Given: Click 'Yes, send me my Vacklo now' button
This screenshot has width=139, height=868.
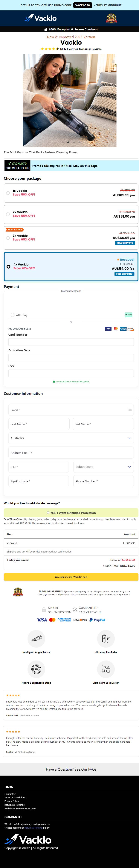Looking at the screenshot, I should pos(71,577).
